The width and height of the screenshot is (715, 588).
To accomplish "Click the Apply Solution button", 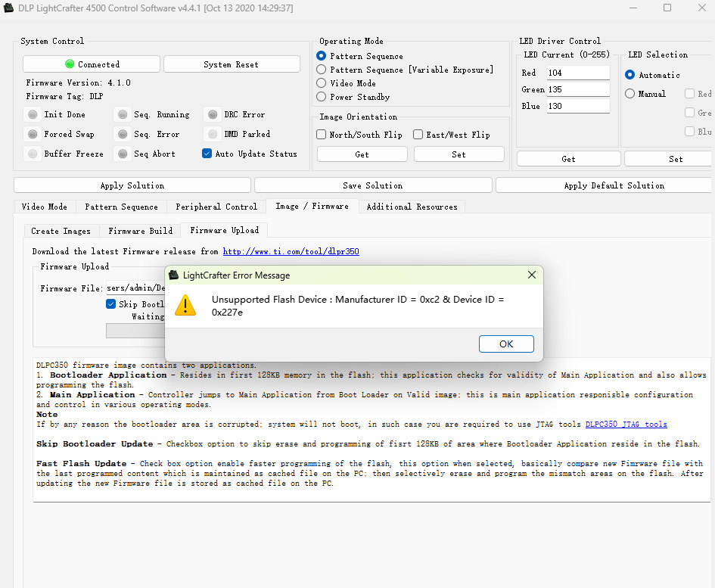I will 132,185.
